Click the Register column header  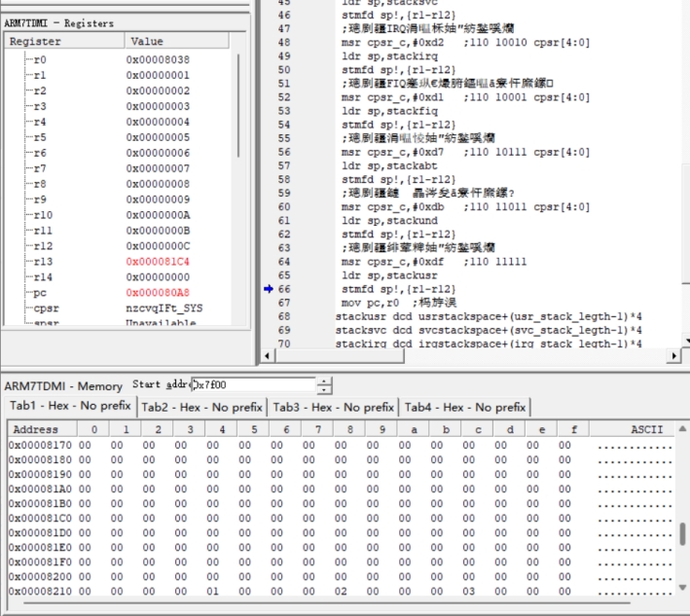tap(64, 42)
